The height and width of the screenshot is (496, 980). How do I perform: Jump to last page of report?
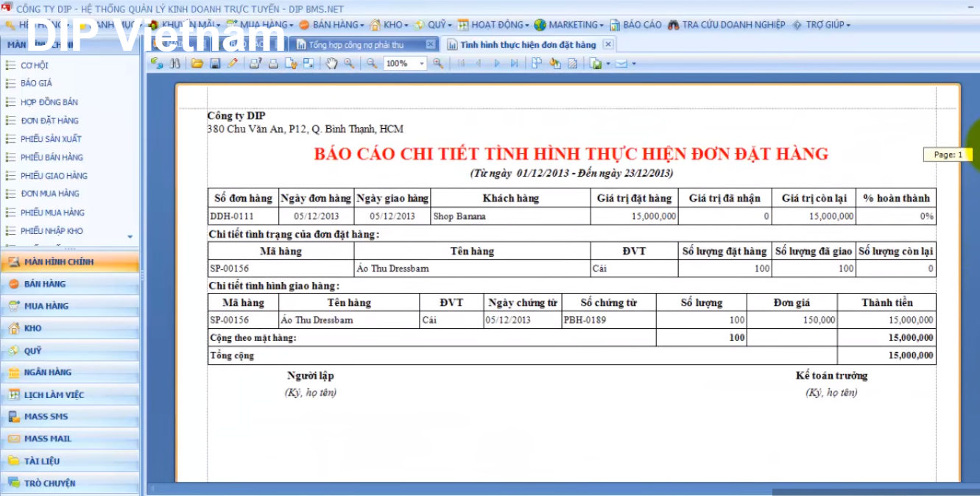(x=514, y=63)
